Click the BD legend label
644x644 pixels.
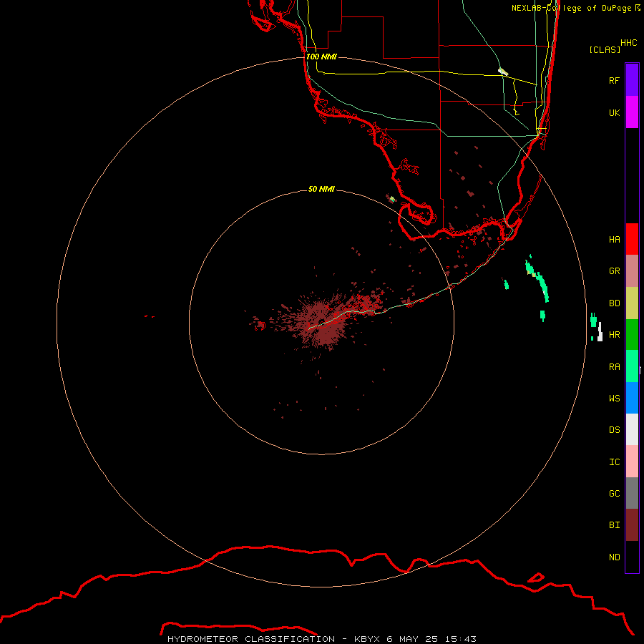614,303
